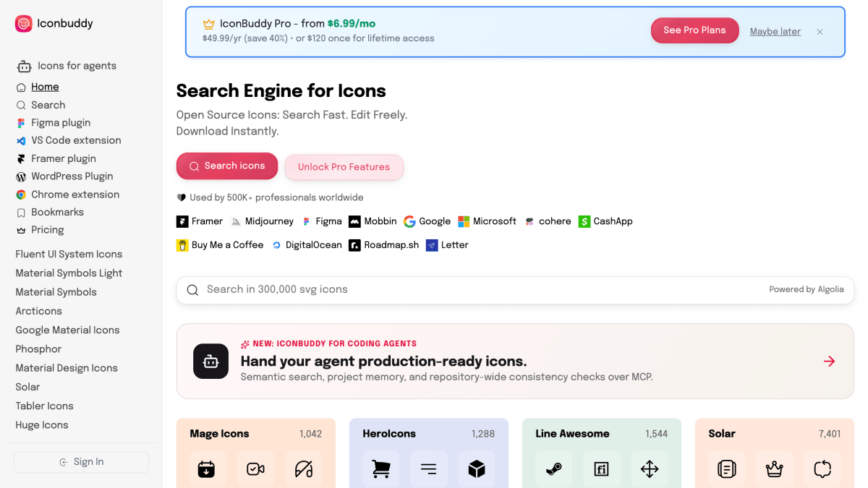Open Fluent UI System Icons set
Viewport: 868px width, 488px height.
pos(69,254)
